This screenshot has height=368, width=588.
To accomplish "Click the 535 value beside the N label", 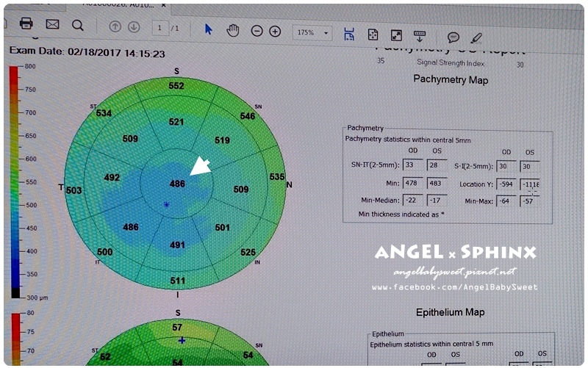I will [277, 176].
